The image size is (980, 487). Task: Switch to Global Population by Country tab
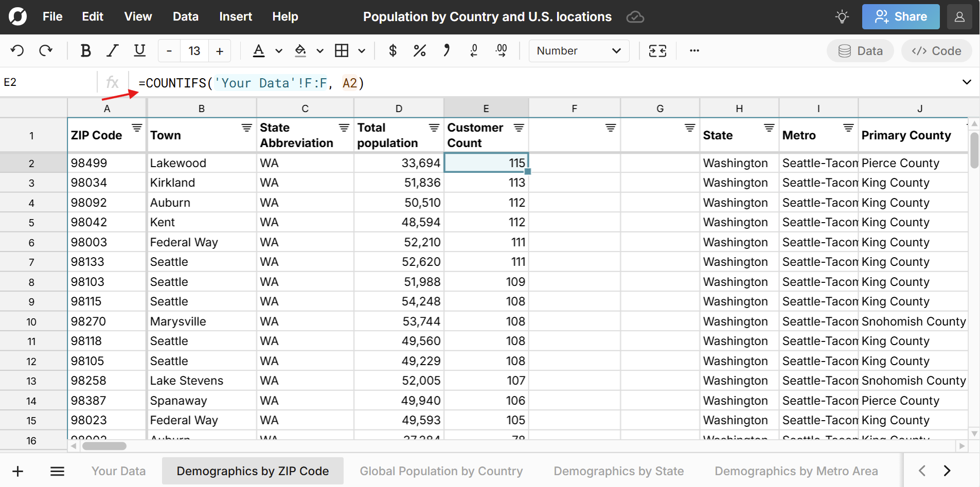pyautogui.click(x=441, y=471)
